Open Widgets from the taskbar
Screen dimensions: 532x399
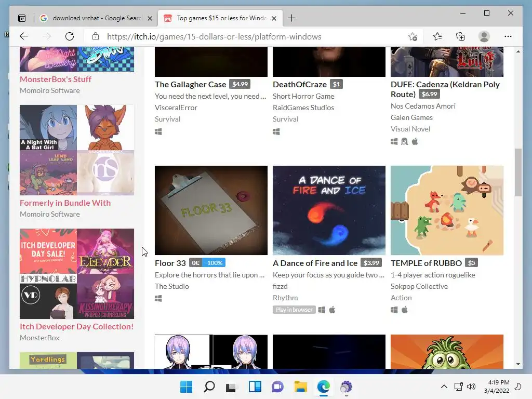(255, 387)
